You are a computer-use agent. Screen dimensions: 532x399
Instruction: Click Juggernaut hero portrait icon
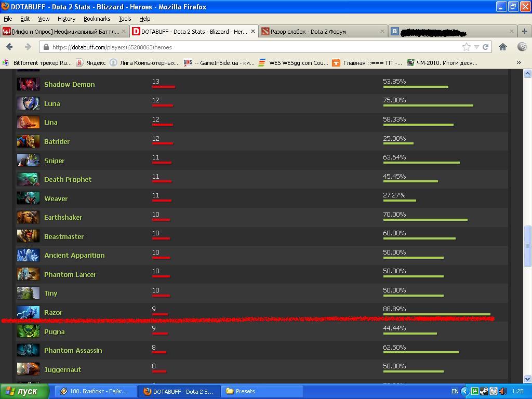click(28, 369)
